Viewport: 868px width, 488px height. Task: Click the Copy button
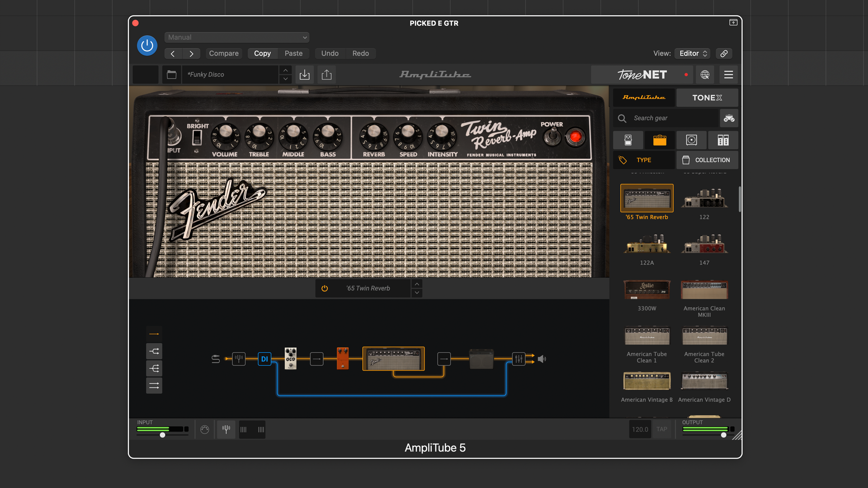262,54
